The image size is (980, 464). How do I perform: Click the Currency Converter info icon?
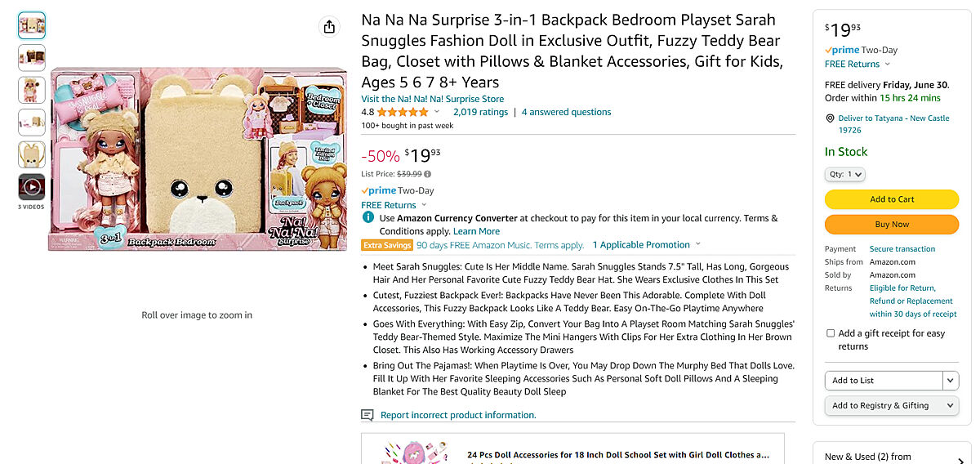368,218
